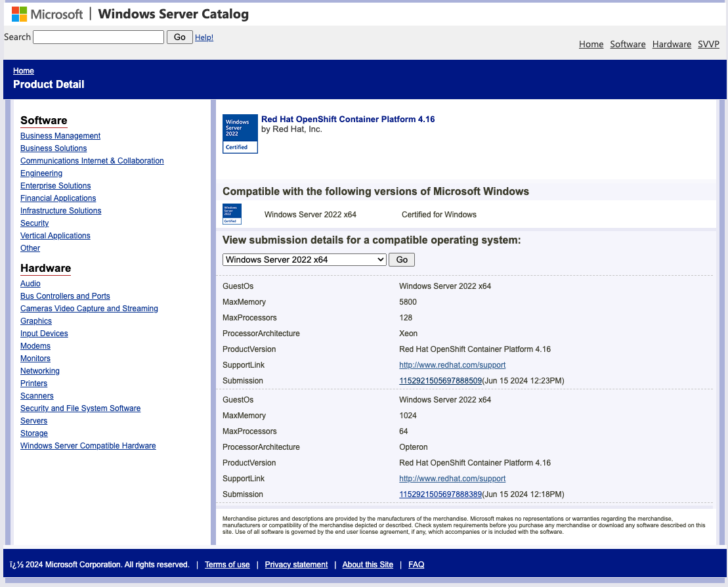Open support link in Xeon submission
This screenshot has width=728, height=587.
point(452,365)
